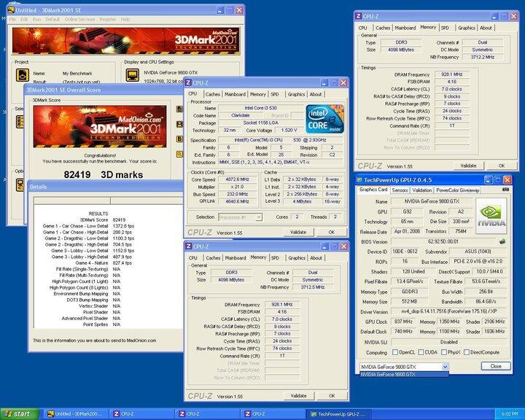Select the Untitled - 3DMark2001 taskbar button
Viewport: 525px width, 420px height.
[77, 414]
